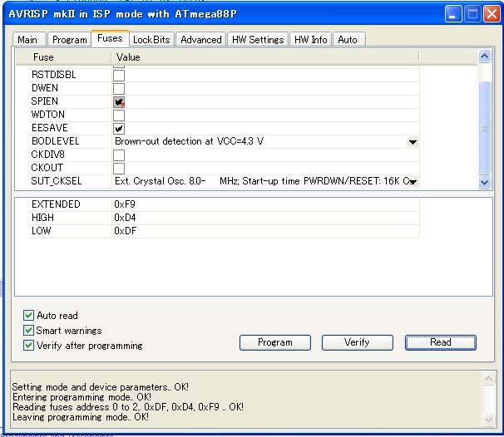Screen dimensions: 504x437
Task: Open the Advanced tab
Action: pyautogui.click(x=201, y=40)
